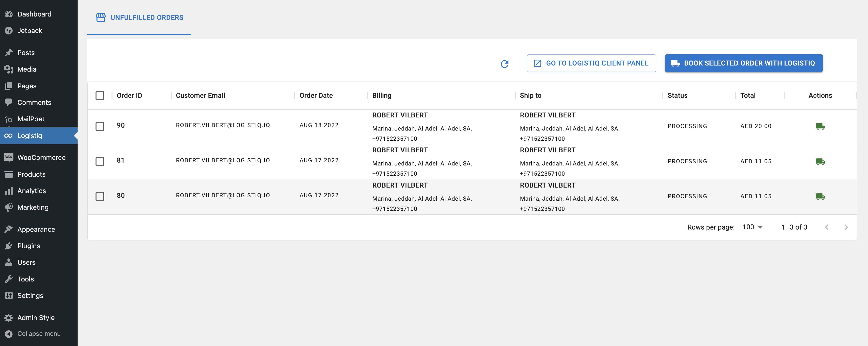Open the Analytics menu label
The width and height of the screenshot is (868, 346).
coord(32,191)
